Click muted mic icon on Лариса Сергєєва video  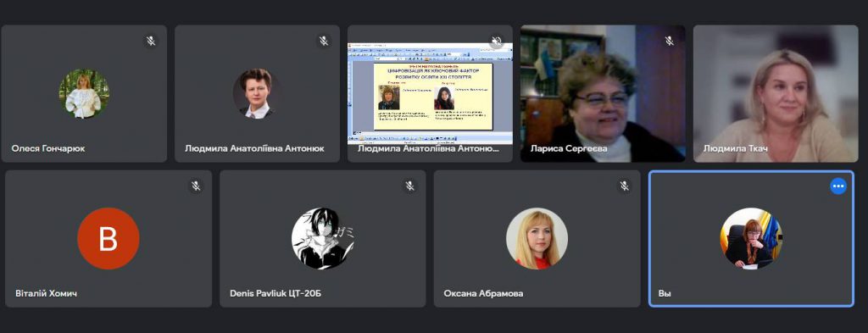[670, 41]
